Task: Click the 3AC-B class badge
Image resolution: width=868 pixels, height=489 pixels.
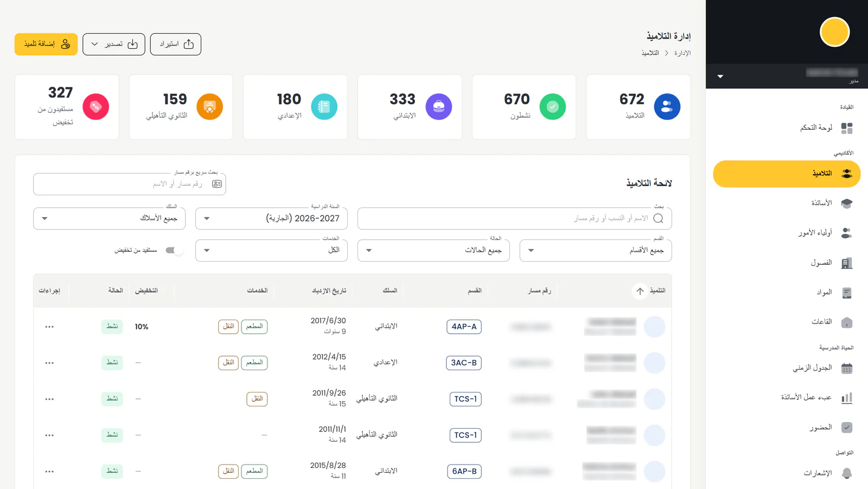Action: coord(464,363)
